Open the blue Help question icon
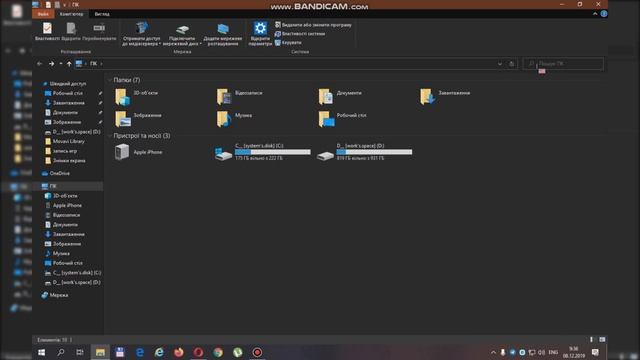This screenshot has width=640, height=360. [x=604, y=14]
